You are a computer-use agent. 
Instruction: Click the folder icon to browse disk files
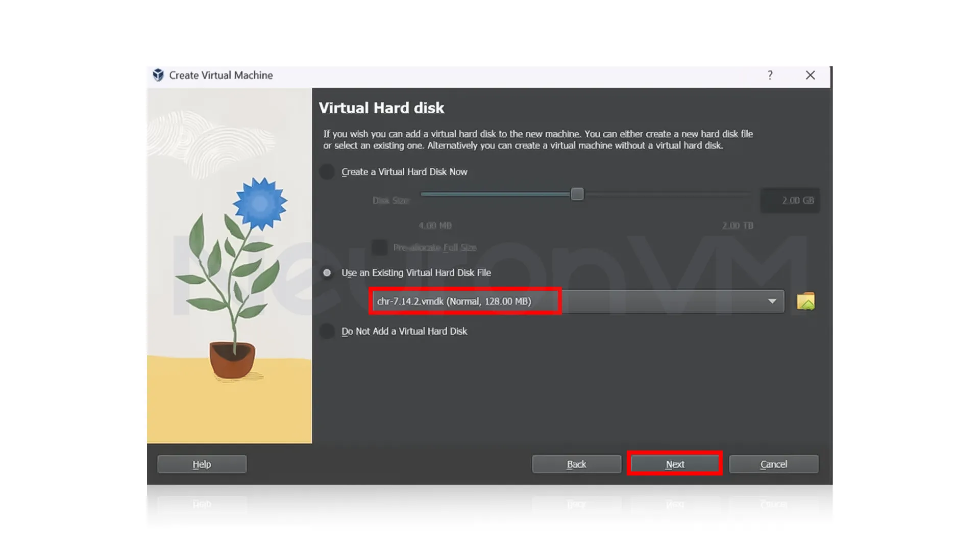[805, 301]
